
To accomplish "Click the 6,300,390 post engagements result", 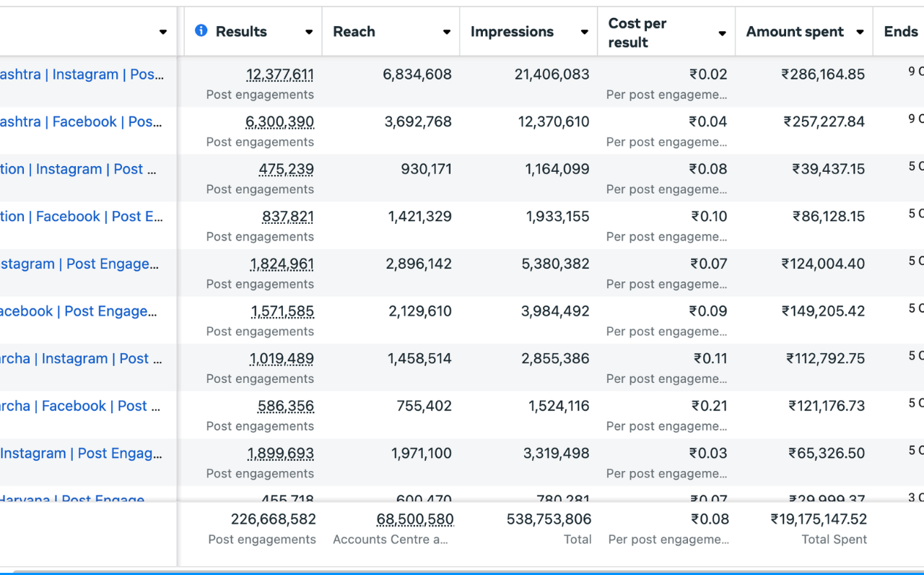I will click(279, 122).
